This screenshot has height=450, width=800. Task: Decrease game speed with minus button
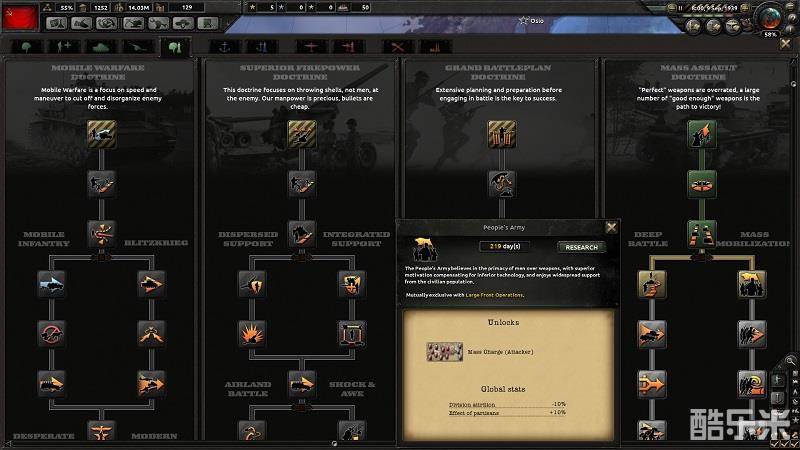pyautogui.click(x=671, y=8)
